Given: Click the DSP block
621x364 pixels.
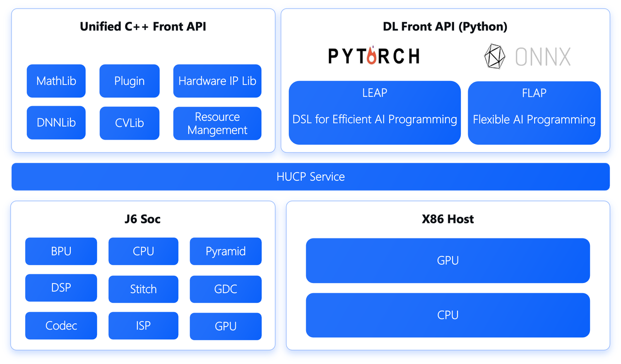Looking at the screenshot, I should click(61, 288).
